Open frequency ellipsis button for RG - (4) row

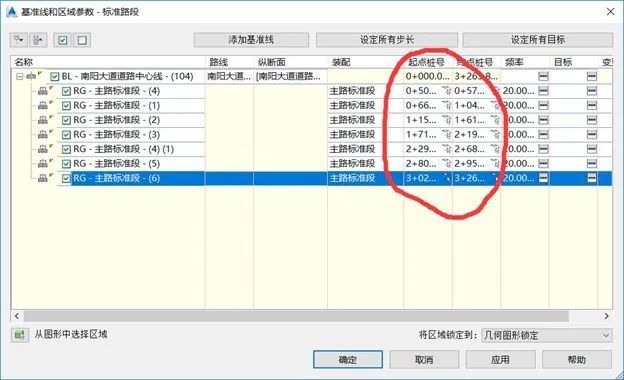tap(544, 91)
